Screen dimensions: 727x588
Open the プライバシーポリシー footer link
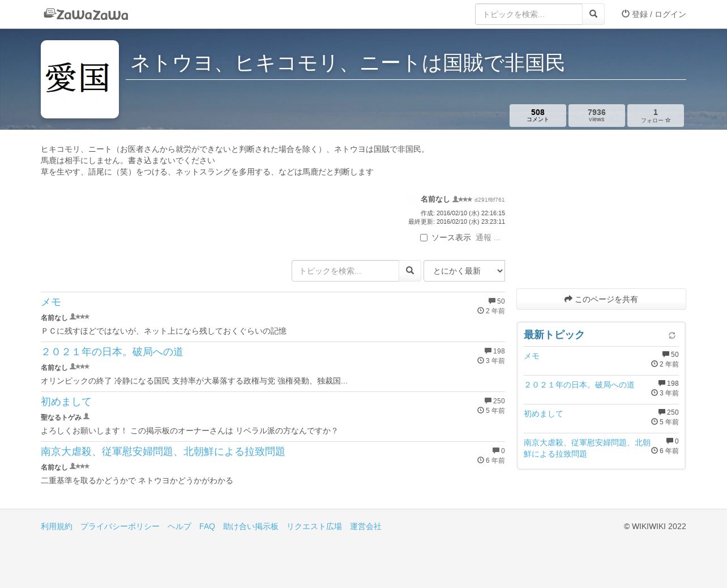119,526
